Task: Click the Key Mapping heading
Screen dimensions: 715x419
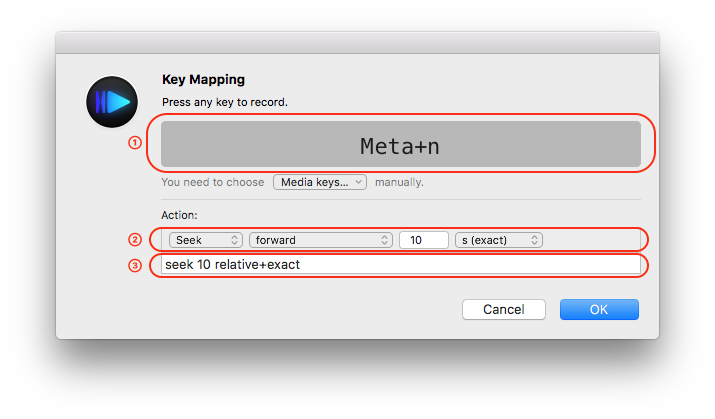Action: click(x=203, y=79)
